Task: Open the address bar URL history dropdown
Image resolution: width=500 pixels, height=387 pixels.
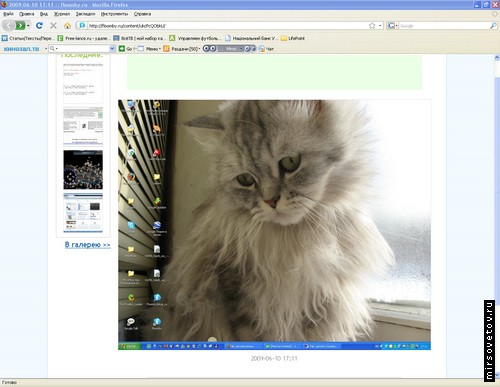Action: pyautogui.click(x=380, y=26)
